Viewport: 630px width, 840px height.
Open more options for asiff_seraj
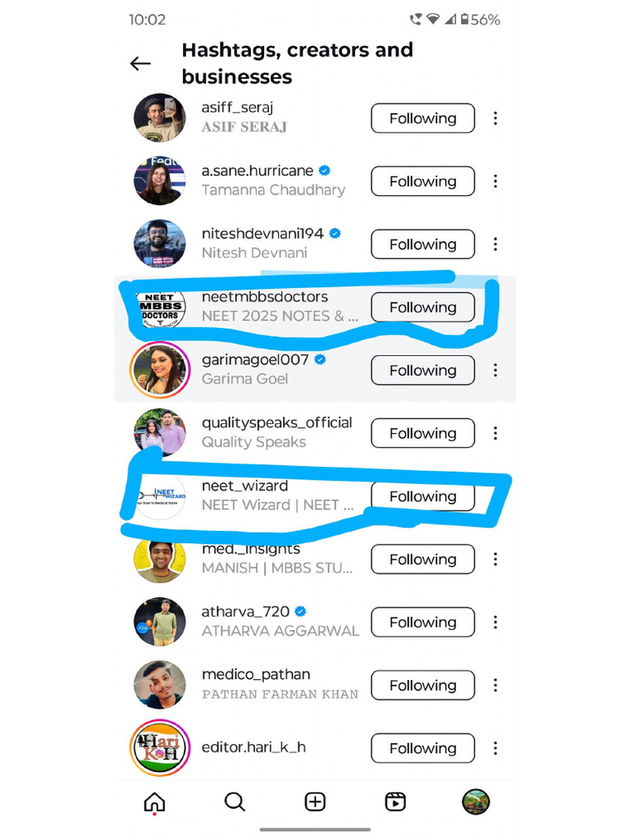click(x=495, y=118)
